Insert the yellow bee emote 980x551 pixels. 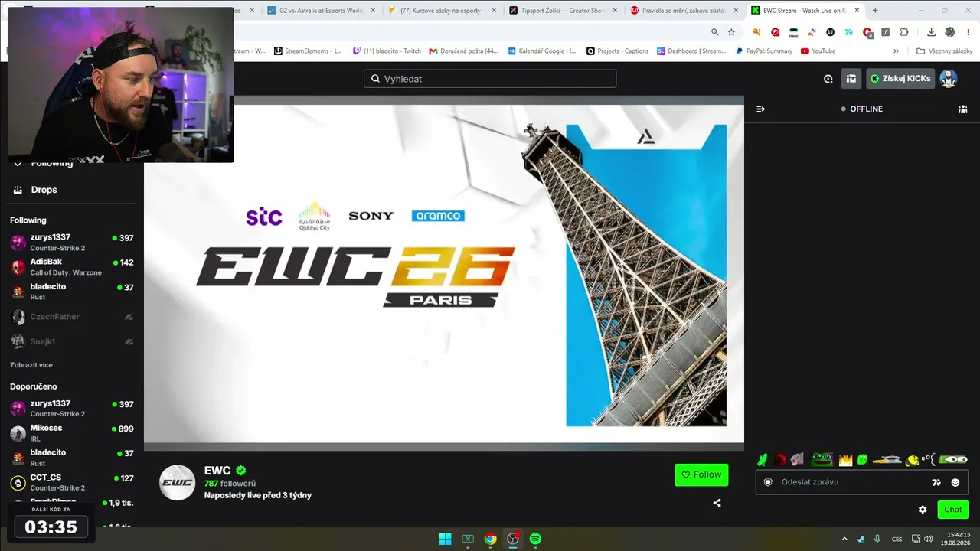pyautogui.click(x=912, y=460)
